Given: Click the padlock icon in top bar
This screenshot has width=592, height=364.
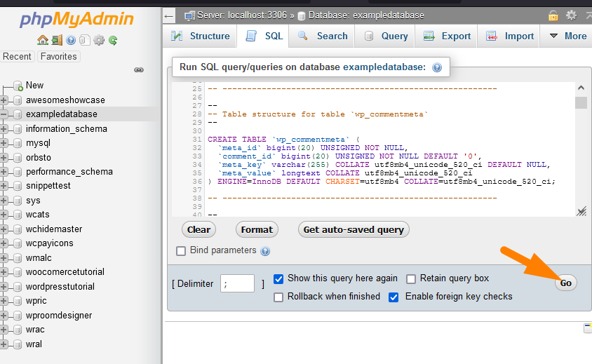Looking at the screenshot, I should (553, 15).
